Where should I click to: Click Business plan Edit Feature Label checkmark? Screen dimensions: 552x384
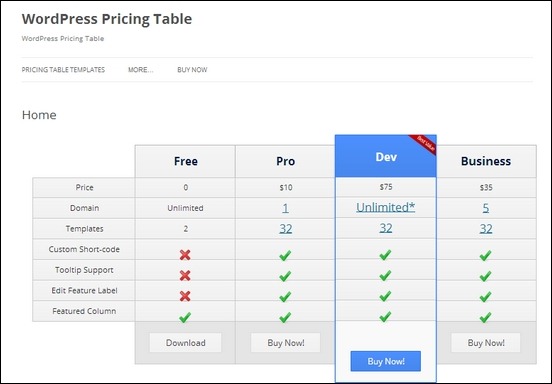[485, 296]
